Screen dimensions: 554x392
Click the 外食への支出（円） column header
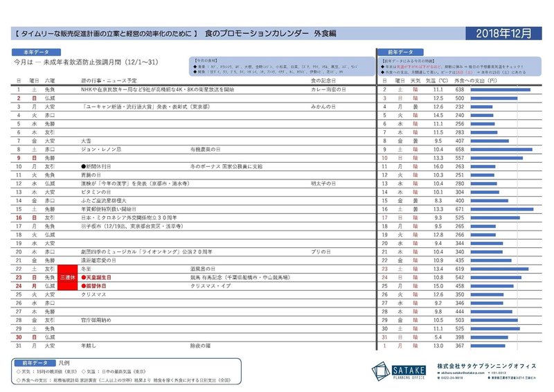point(476,80)
